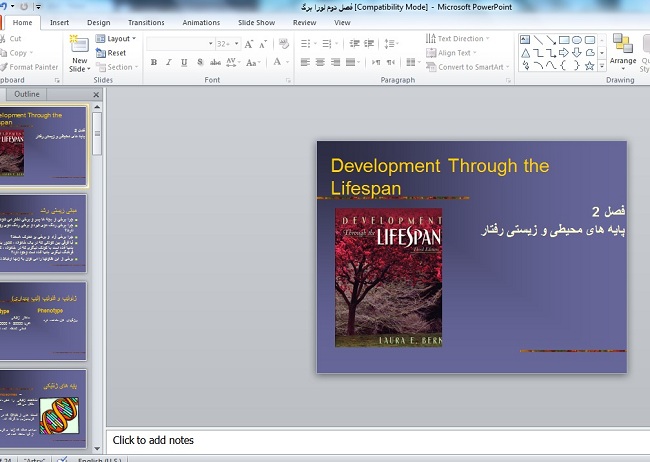
Task: Toggle Underline formatting
Action: pyautogui.click(x=184, y=63)
